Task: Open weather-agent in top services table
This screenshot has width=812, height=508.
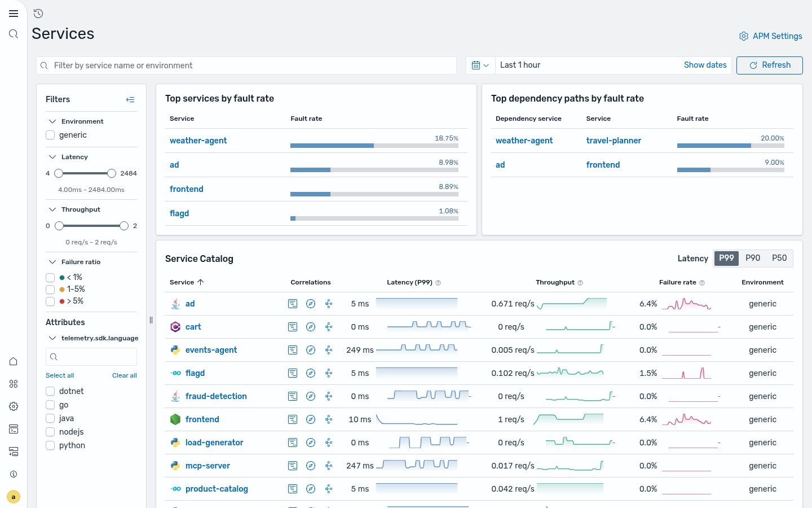Action: tap(198, 141)
